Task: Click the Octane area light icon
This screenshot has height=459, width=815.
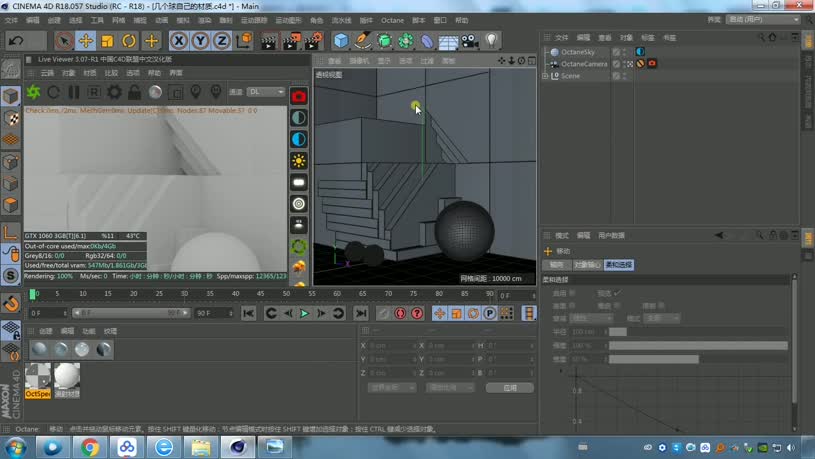Action: [299, 182]
